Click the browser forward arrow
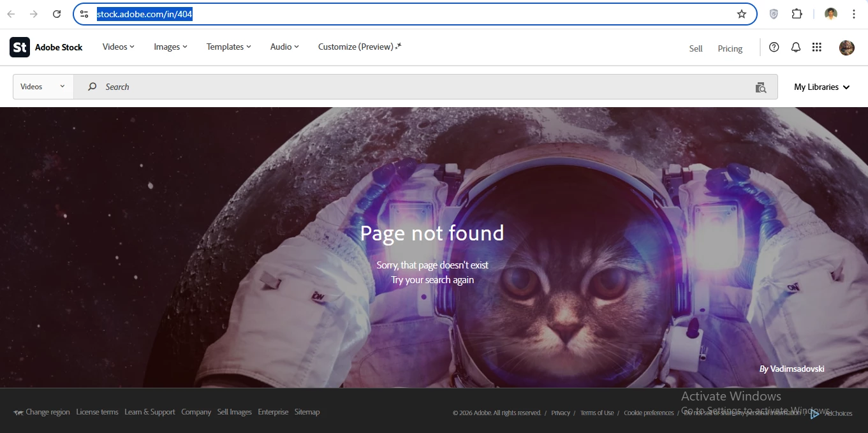 [x=34, y=14]
